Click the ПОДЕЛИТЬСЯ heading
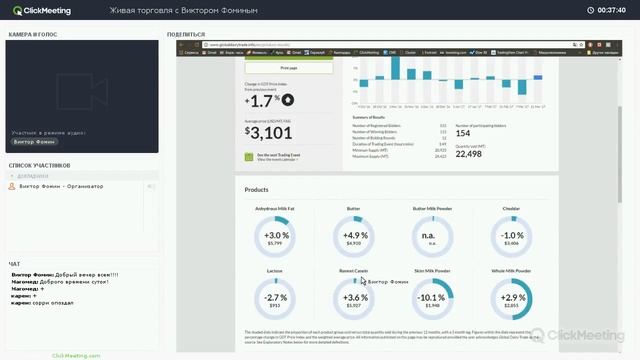The width and height of the screenshot is (640, 360). pos(186,34)
